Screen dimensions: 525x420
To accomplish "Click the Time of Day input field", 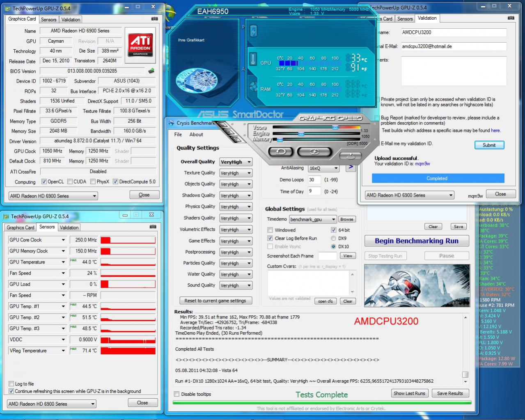I will 314,191.
